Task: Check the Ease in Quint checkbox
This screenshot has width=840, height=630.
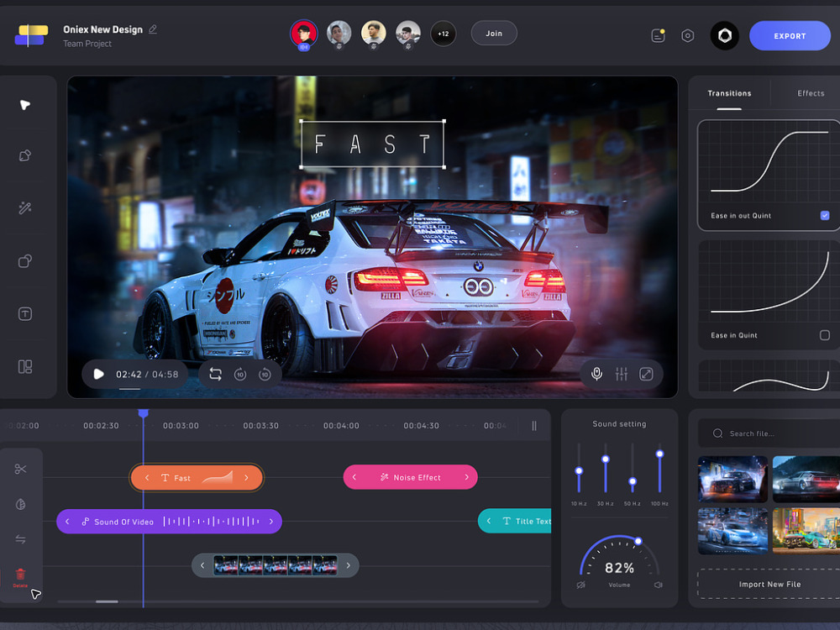Action: [x=825, y=335]
